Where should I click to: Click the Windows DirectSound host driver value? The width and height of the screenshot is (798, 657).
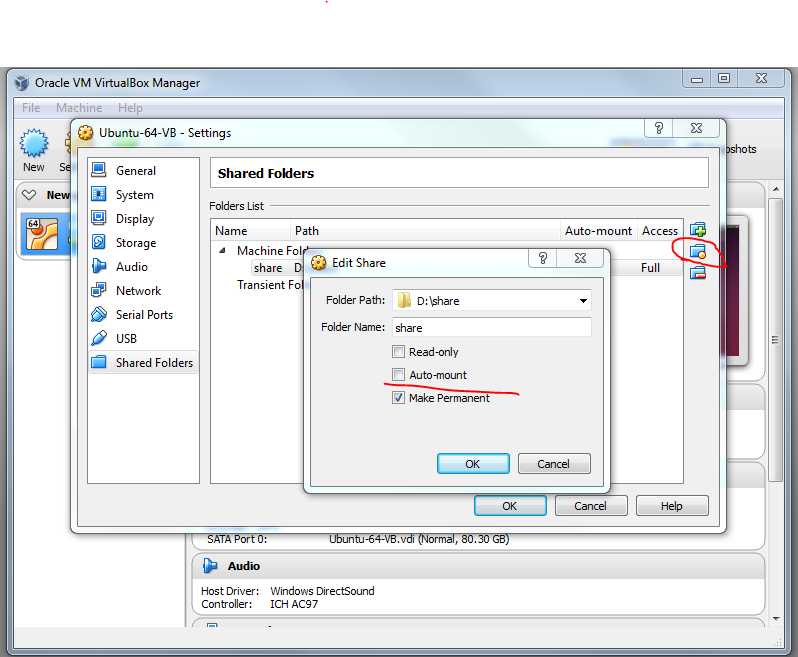pos(322,591)
